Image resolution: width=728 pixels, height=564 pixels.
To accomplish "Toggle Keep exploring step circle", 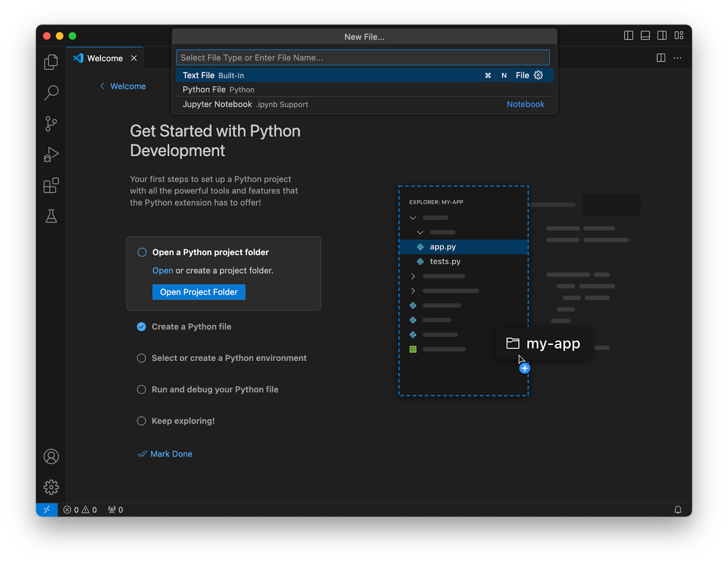I will click(142, 421).
